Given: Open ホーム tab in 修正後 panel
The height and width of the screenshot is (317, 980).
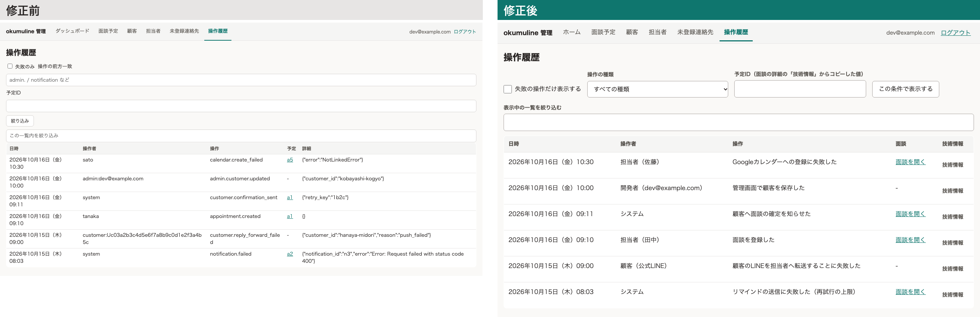Looking at the screenshot, I should tap(572, 32).
